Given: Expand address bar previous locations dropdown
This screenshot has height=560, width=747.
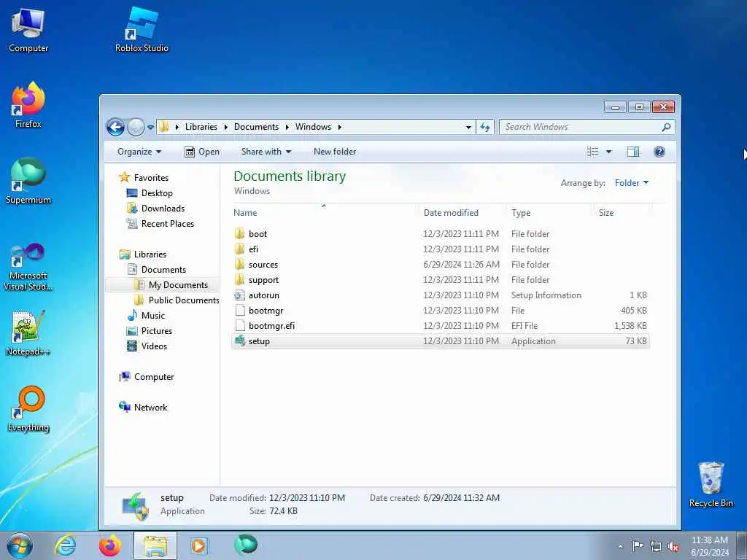Looking at the screenshot, I should pos(468,127).
